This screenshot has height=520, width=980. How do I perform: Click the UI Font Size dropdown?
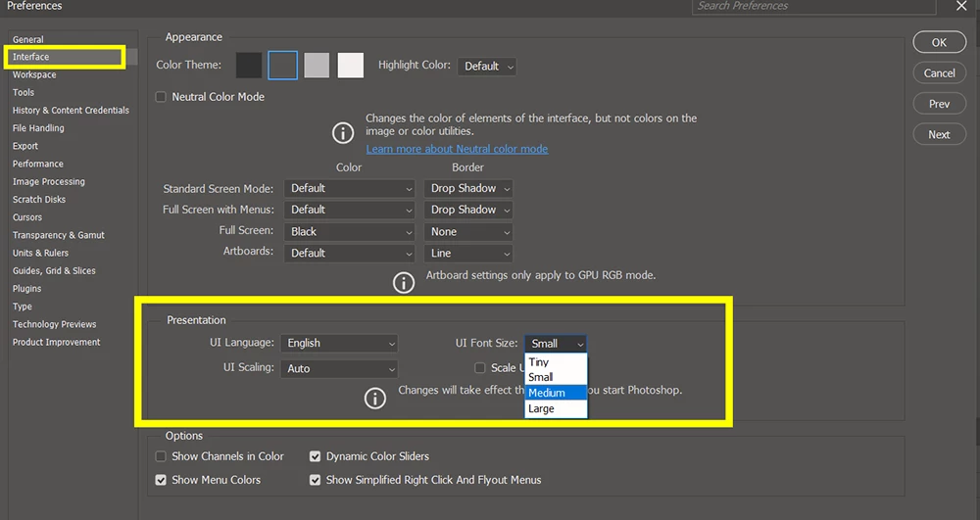[556, 344]
